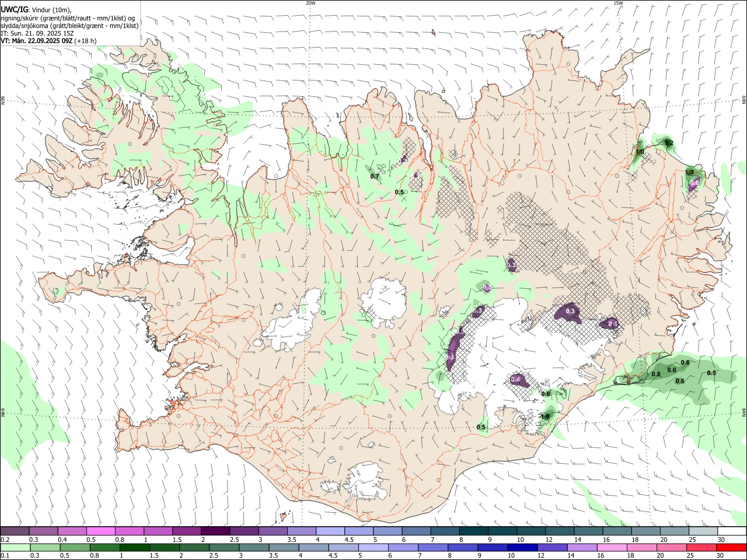Viewport: 747px width, 560px height.
Task: Select bottom row blue swatch between 7 and 8
Action: (433, 547)
